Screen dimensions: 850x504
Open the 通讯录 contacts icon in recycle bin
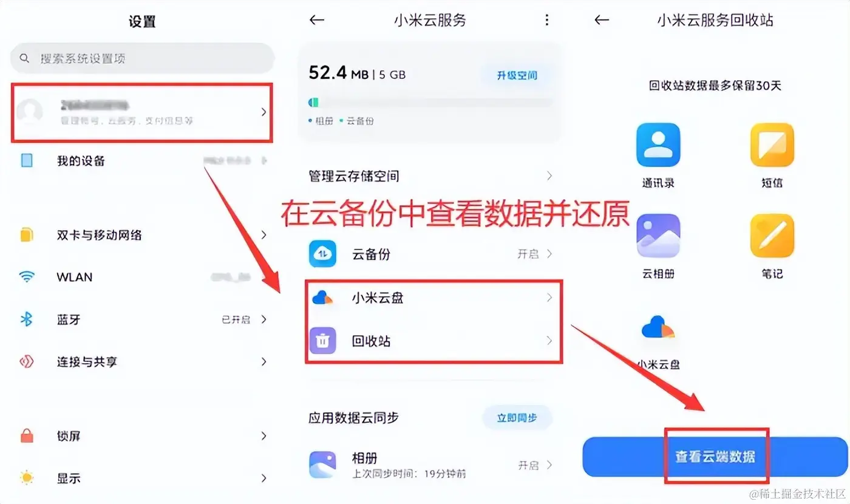658,145
